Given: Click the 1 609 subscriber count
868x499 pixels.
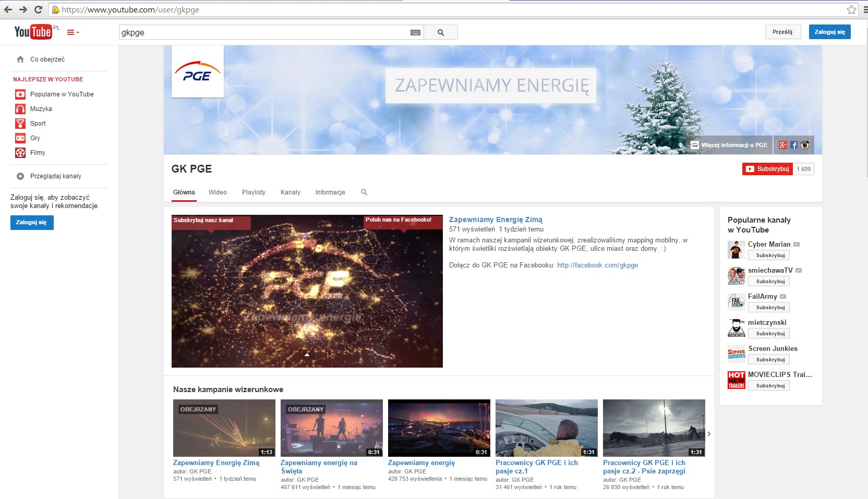Looking at the screenshot, I should 804,169.
